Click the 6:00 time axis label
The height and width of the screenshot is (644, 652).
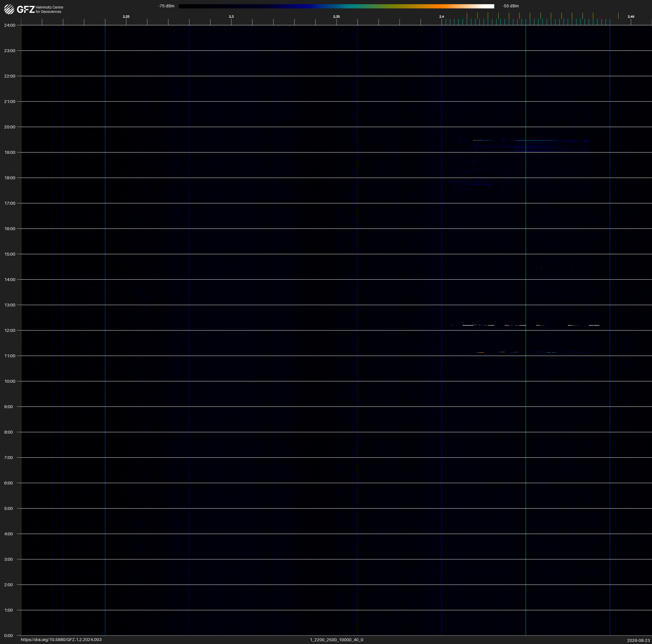8,483
